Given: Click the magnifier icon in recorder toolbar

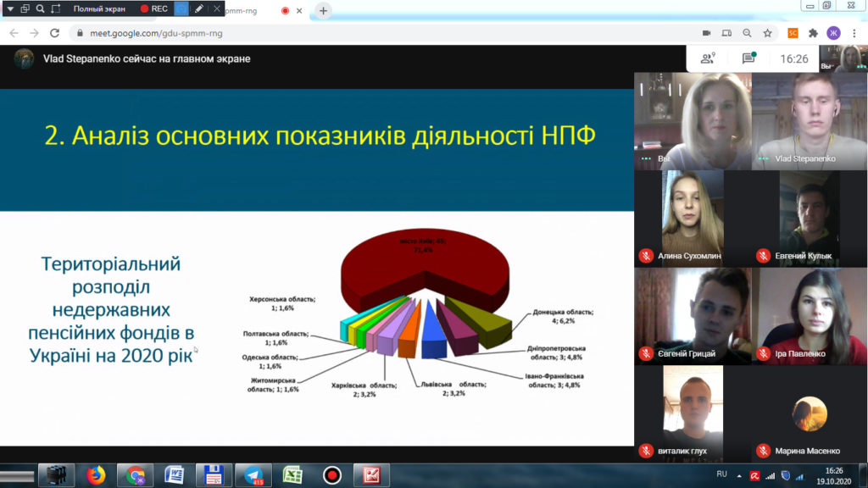Looking at the screenshot, I should point(40,8).
